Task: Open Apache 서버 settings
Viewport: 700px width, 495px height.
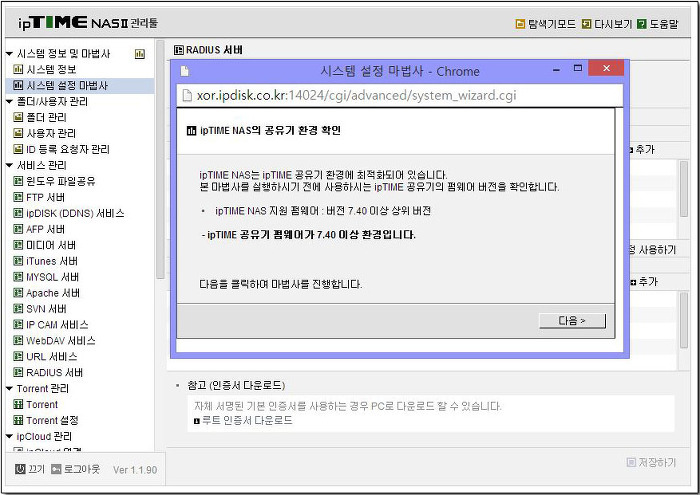Action: 53,293
